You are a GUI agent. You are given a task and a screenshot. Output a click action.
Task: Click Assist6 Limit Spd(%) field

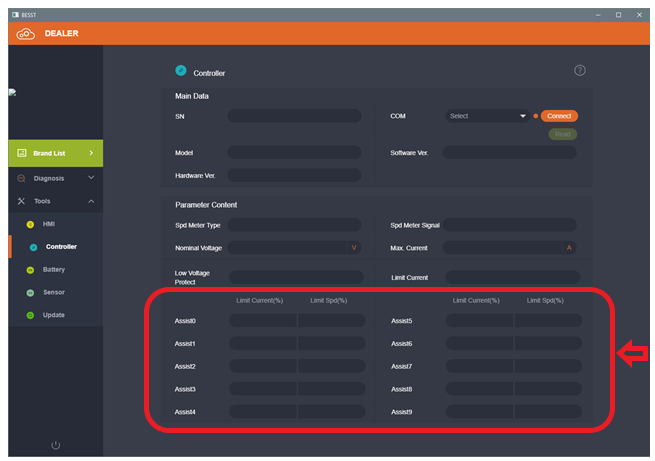tap(548, 343)
